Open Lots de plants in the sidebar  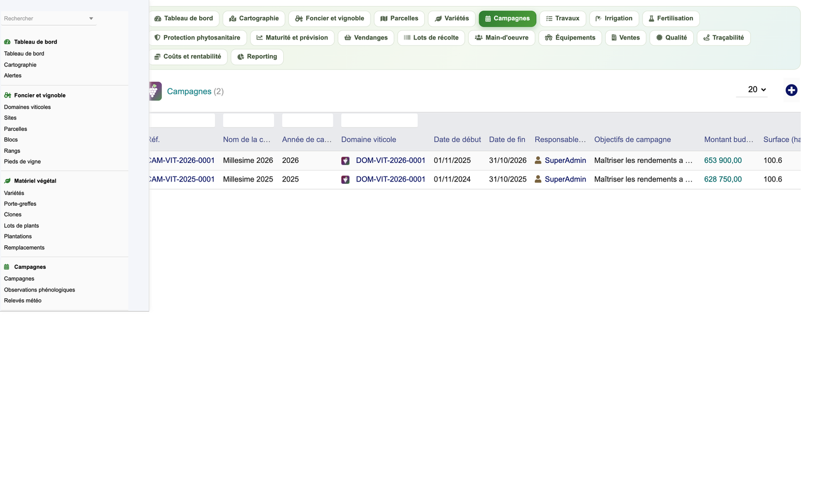tap(21, 226)
